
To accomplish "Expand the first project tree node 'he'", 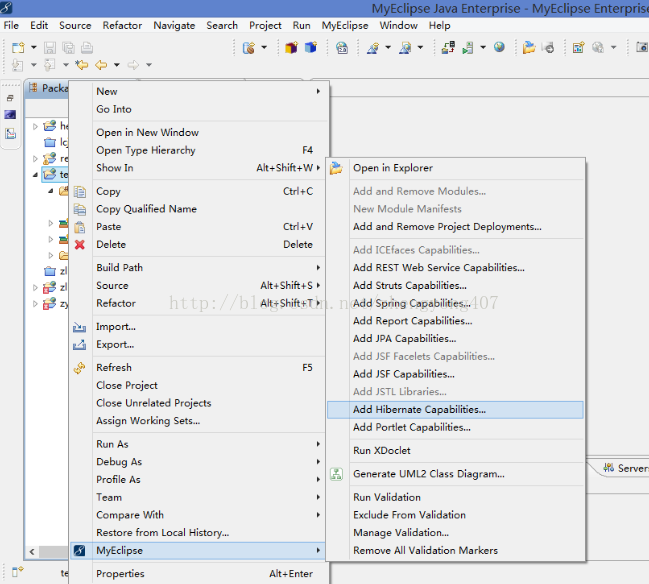I will (x=35, y=126).
